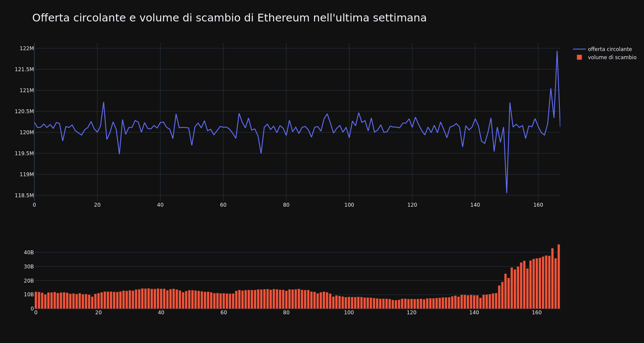Click the 119M y-axis label
The height and width of the screenshot is (343, 644).
point(27,175)
